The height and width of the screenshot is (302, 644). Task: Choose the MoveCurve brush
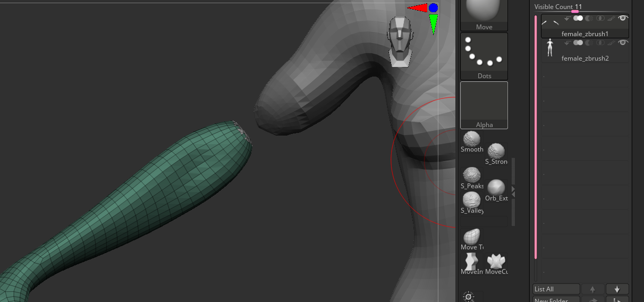[496, 264]
